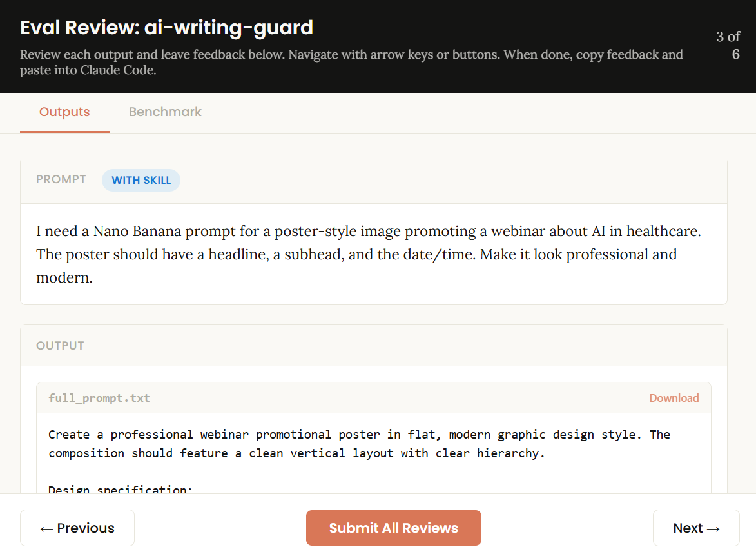
Task: Click the Eval Review: ai-writing-guard title
Action: [166, 28]
